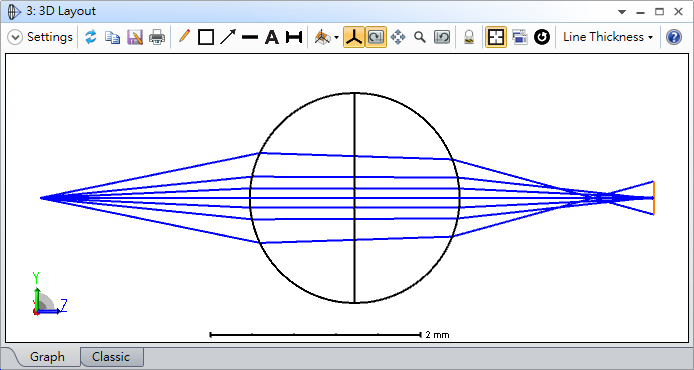Select the arrow drawing tool

click(228, 37)
